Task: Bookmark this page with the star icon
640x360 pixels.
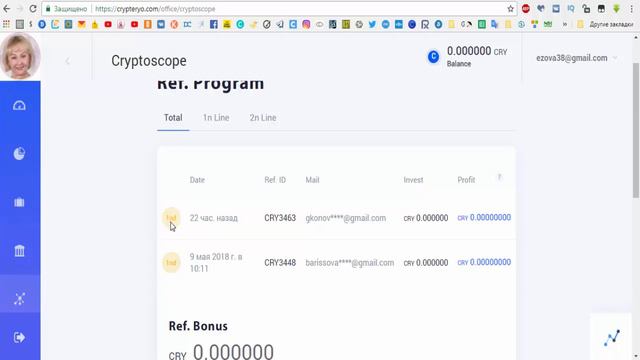Action: (x=510, y=9)
